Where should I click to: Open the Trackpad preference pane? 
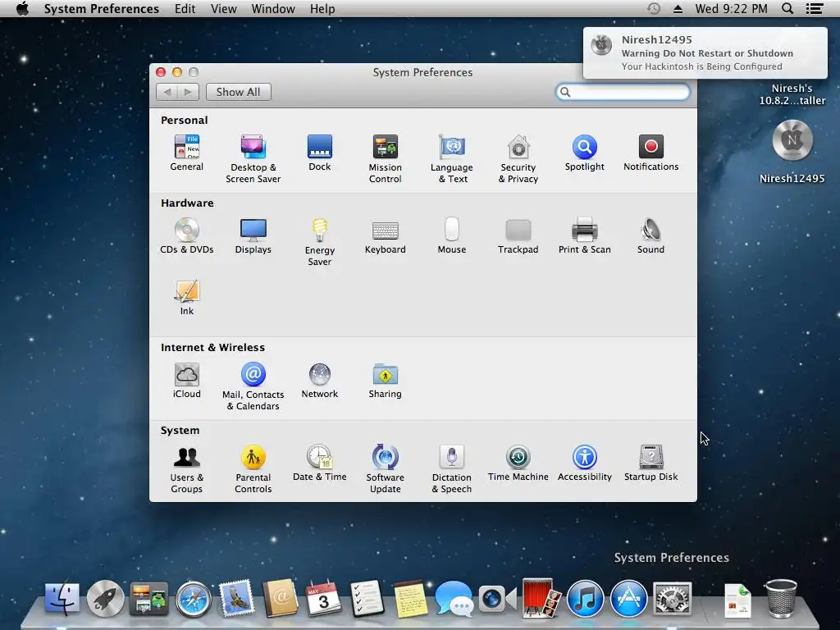point(518,236)
